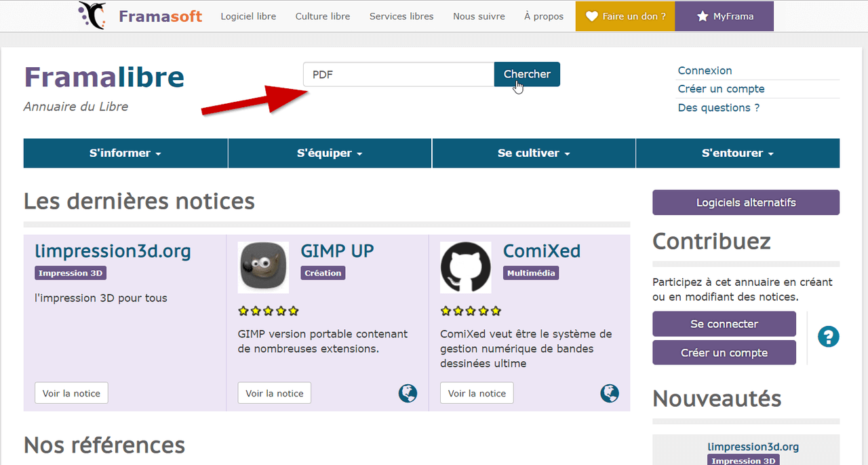Click the "l'impression 3D pour tous" description
Image resolution: width=868 pixels, height=465 pixels.
[x=100, y=298]
